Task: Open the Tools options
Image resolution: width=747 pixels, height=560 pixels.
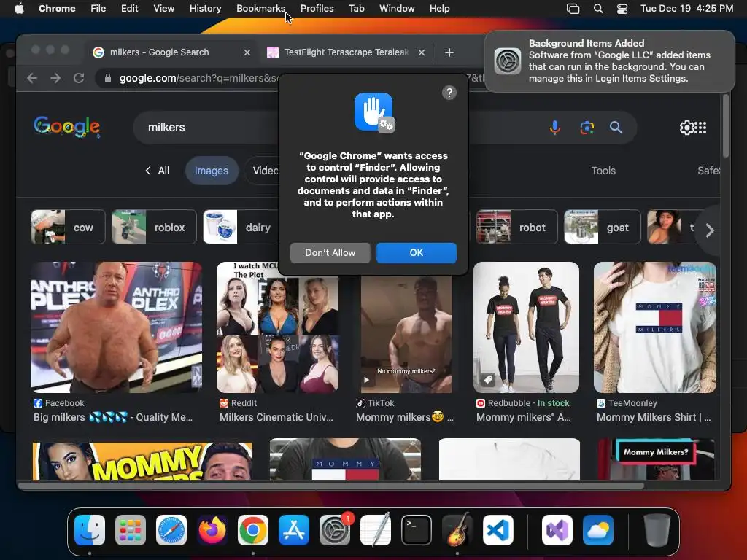Action: (x=603, y=171)
